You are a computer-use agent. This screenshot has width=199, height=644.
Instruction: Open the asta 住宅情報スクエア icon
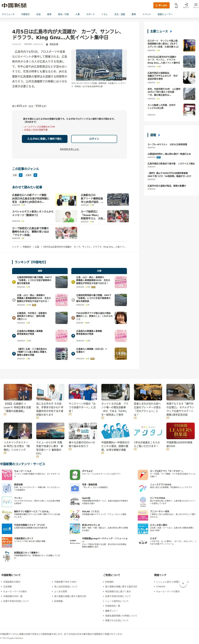[7, 529]
